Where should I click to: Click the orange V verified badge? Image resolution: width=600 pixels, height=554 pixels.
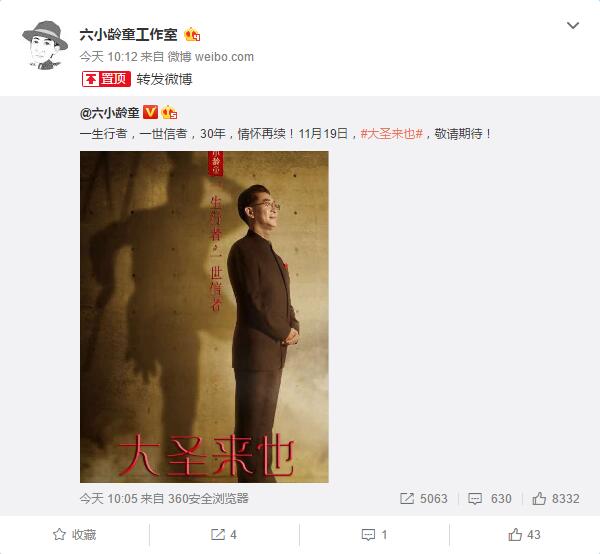150,112
